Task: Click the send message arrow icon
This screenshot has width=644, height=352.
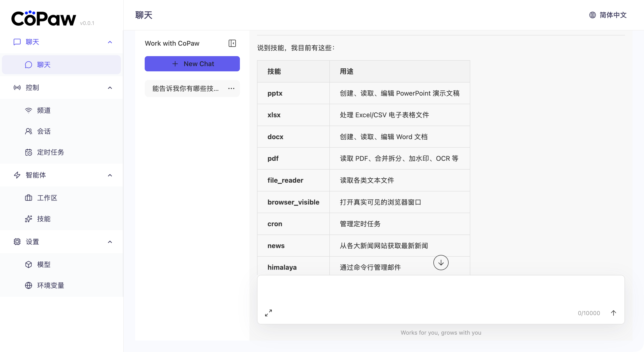Action: [x=613, y=313]
